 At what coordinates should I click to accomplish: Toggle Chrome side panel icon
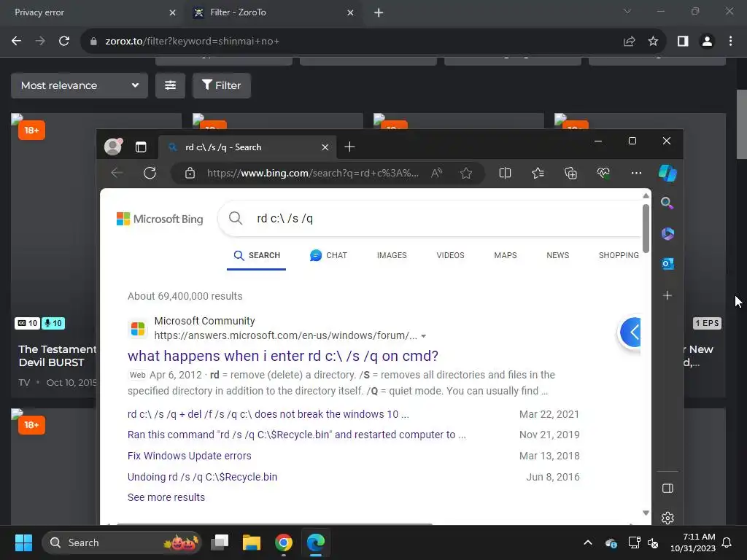pyautogui.click(x=683, y=42)
